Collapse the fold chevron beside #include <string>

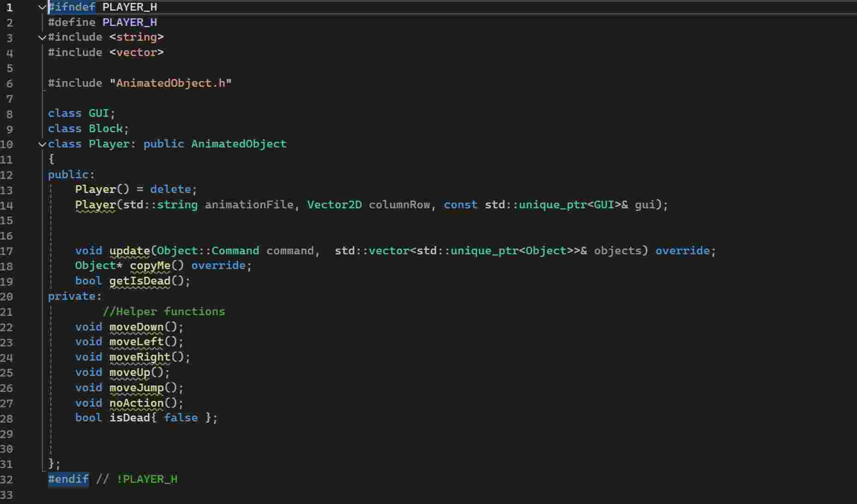click(x=42, y=37)
